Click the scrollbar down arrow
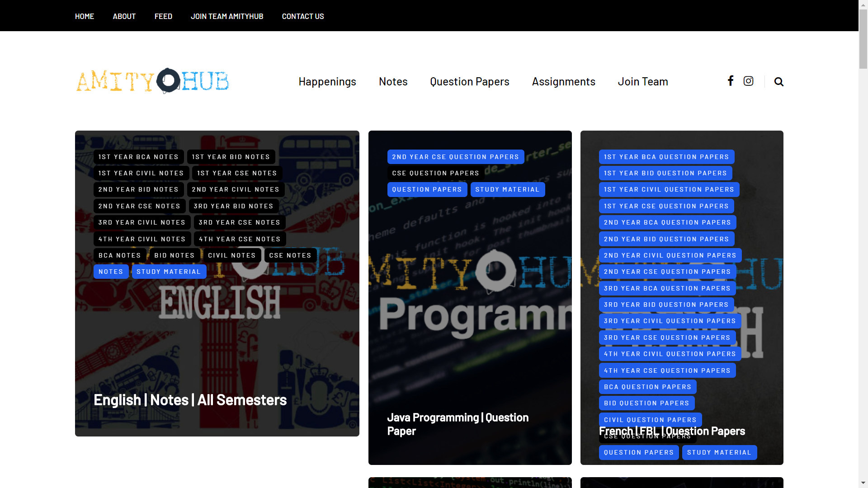This screenshot has width=868, height=488. coord(863,483)
